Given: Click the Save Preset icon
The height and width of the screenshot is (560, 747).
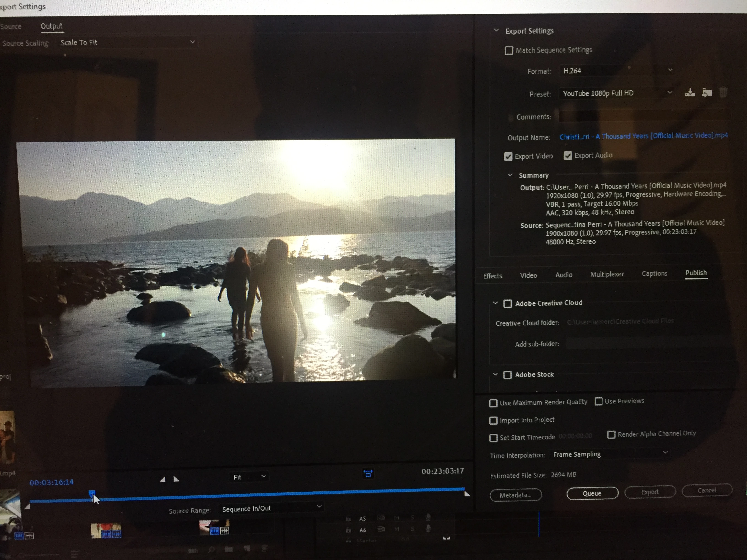Looking at the screenshot, I should pos(690,92).
